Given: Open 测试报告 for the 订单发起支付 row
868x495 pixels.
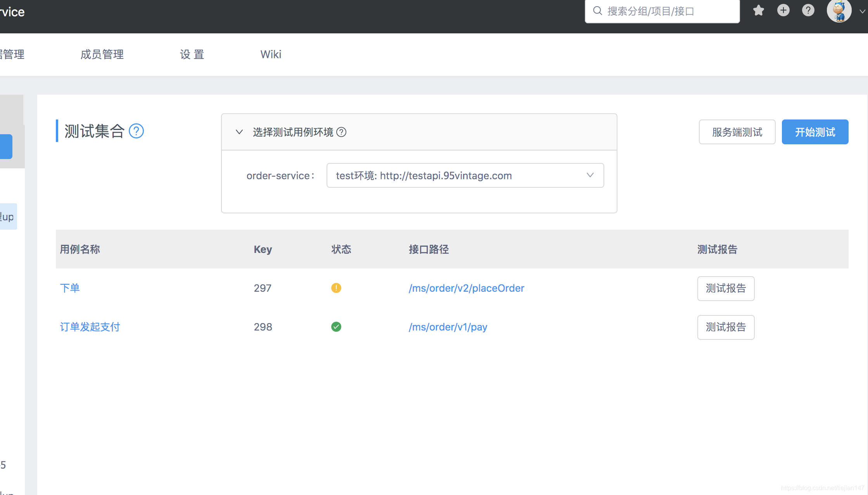Looking at the screenshot, I should tap(726, 327).
